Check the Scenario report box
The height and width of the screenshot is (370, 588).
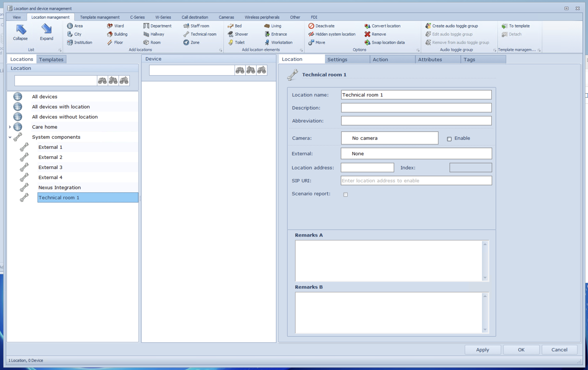[x=345, y=194]
